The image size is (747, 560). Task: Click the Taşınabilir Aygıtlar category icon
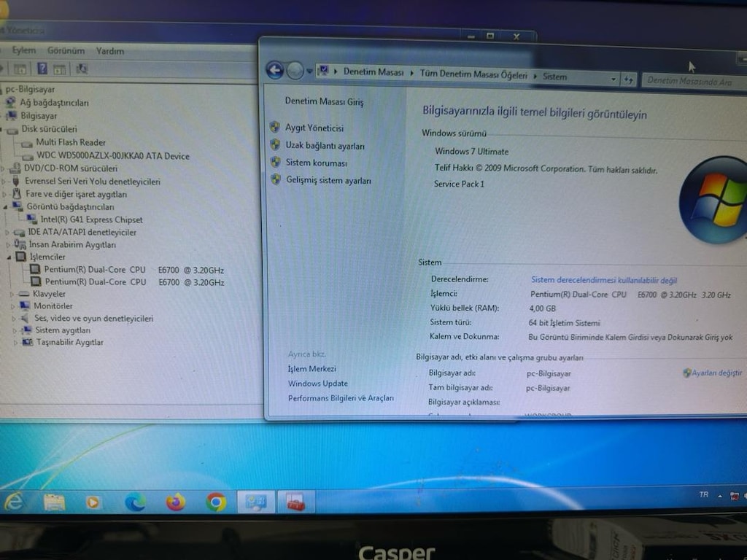click(x=28, y=342)
